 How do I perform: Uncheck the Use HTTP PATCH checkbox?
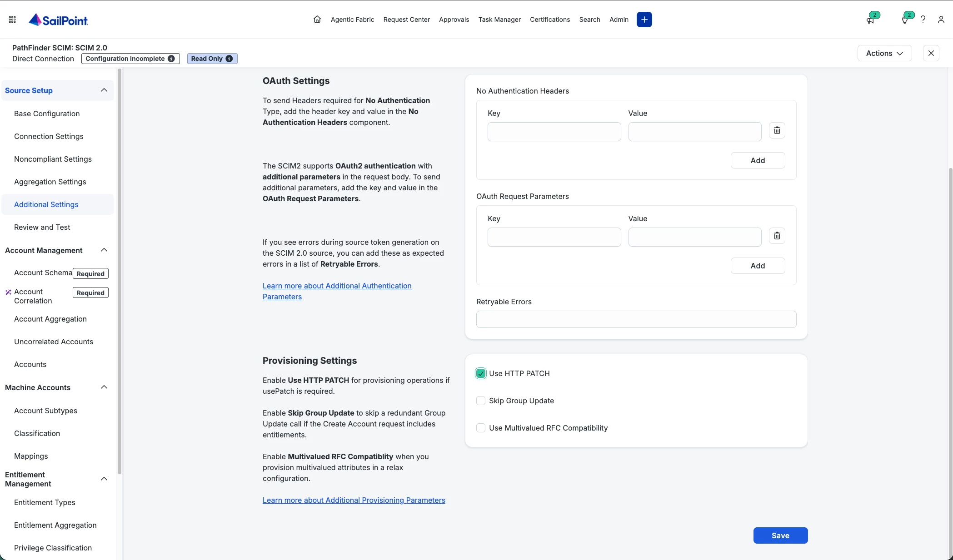click(x=481, y=373)
